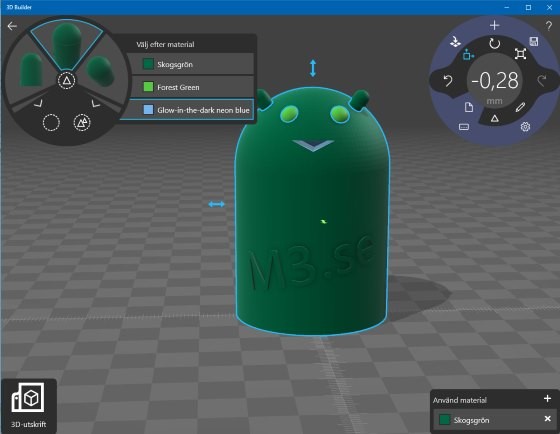Click the Skogsgrön swatch in Använd material panel

coord(444,419)
